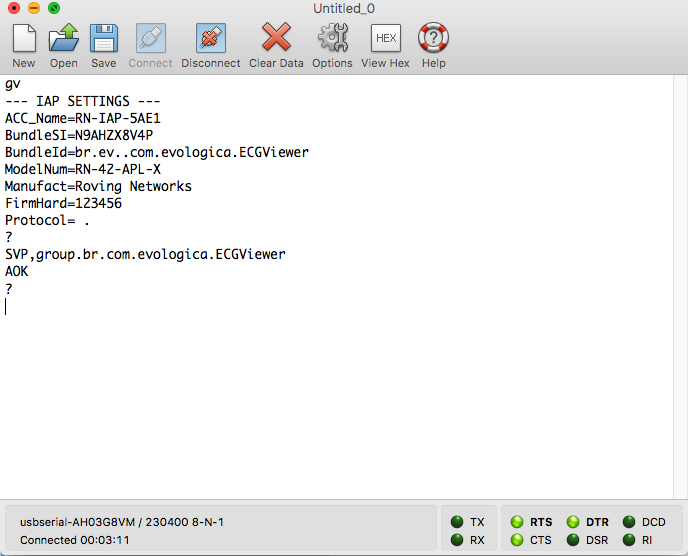Click the RI status LED
This screenshot has height=556, width=688.
tap(629, 540)
